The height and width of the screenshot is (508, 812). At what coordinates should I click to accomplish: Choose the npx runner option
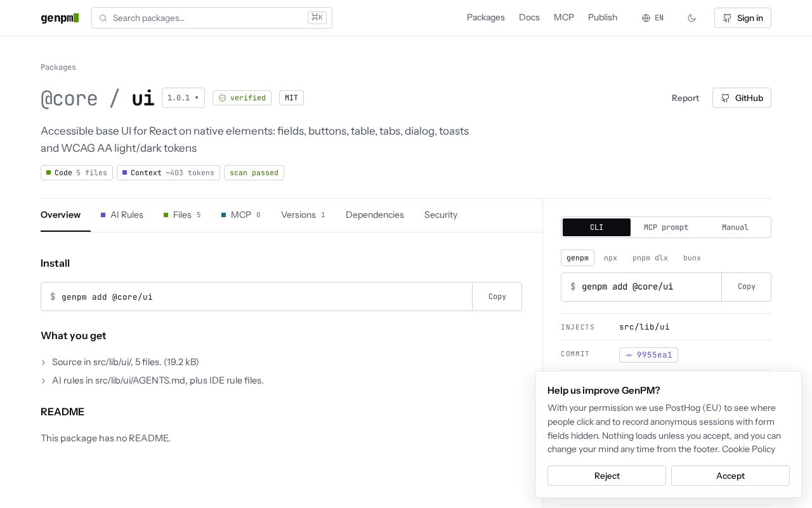pos(610,258)
